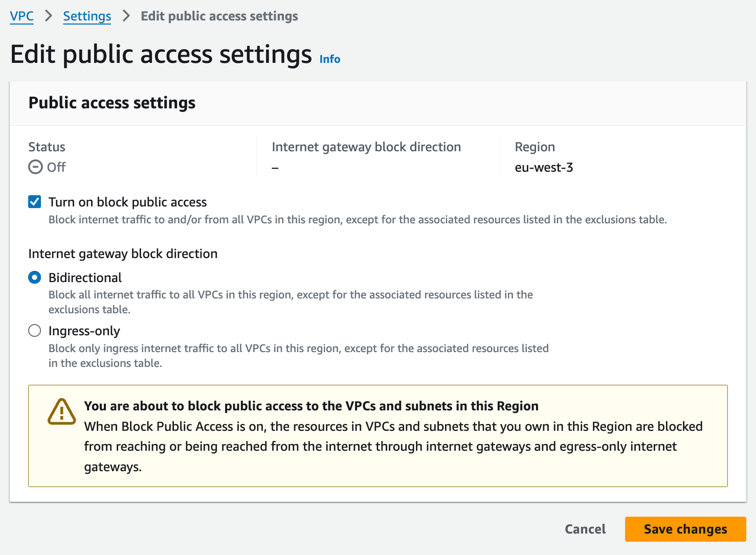Click the Internet gateway block direction section heading
This screenshot has width=756, height=555.
click(123, 253)
